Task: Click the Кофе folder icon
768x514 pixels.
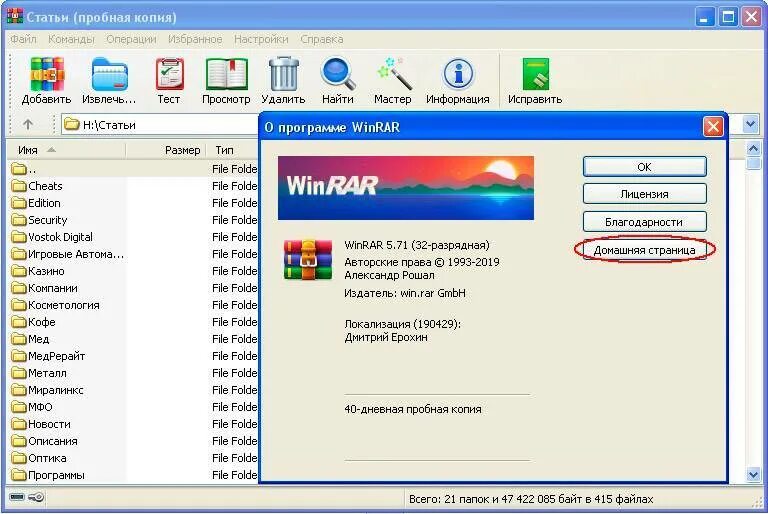Action: (x=19, y=322)
